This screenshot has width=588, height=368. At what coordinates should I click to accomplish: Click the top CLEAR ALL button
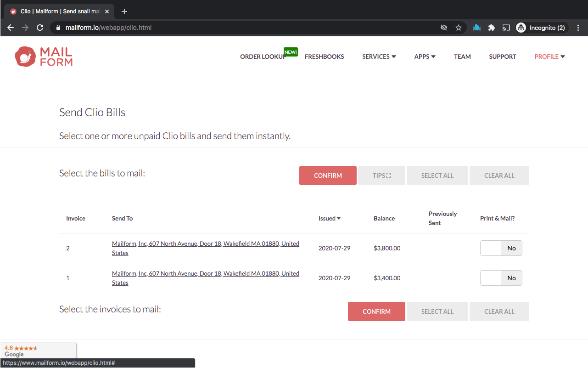pos(499,176)
